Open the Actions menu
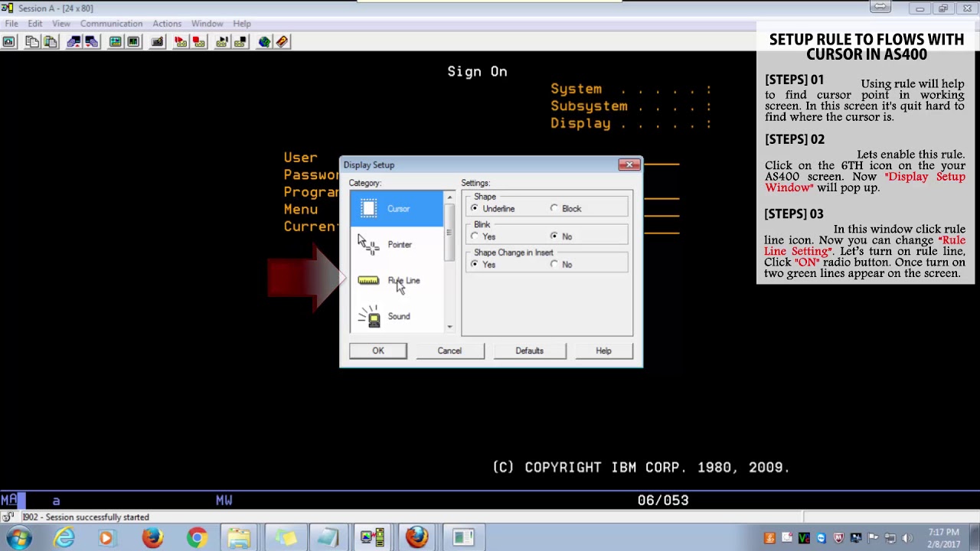 (x=167, y=23)
